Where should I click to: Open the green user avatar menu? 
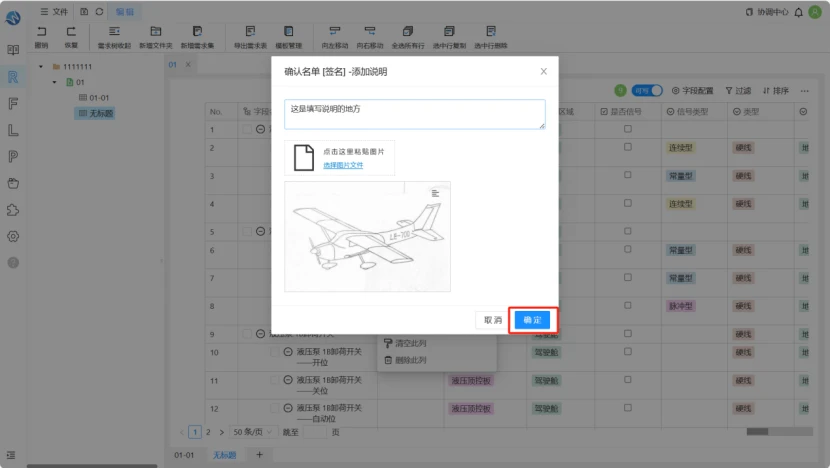point(815,12)
